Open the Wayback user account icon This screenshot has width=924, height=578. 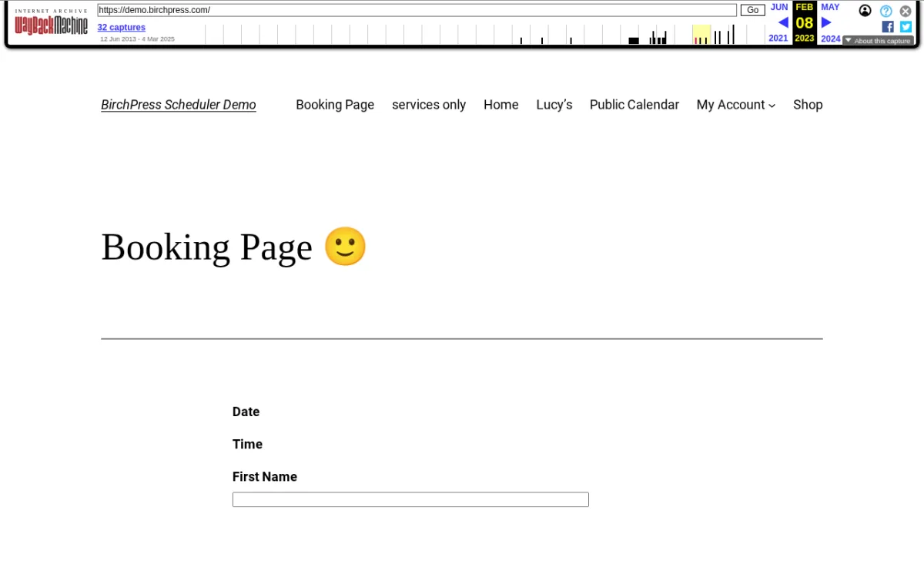click(x=865, y=11)
